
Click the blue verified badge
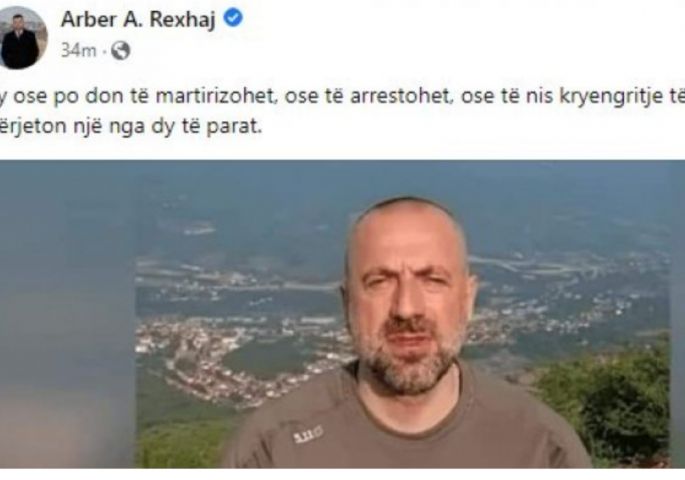tap(233, 18)
